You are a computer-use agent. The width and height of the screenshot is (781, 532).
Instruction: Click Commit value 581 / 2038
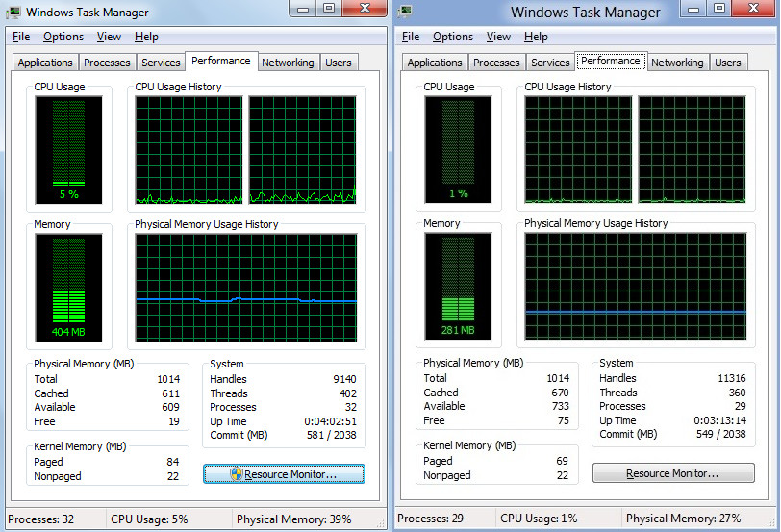click(332, 435)
